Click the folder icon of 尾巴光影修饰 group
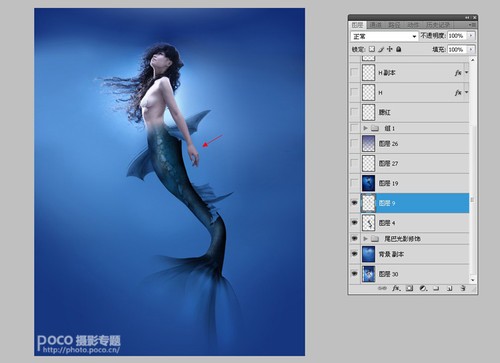This screenshot has width=500, height=363. coord(375,239)
